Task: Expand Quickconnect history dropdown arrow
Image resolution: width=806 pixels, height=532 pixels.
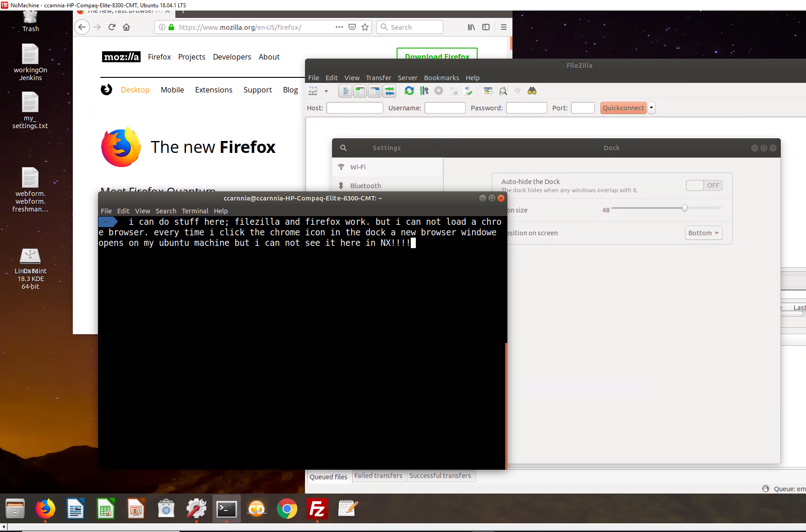Action: (x=651, y=108)
